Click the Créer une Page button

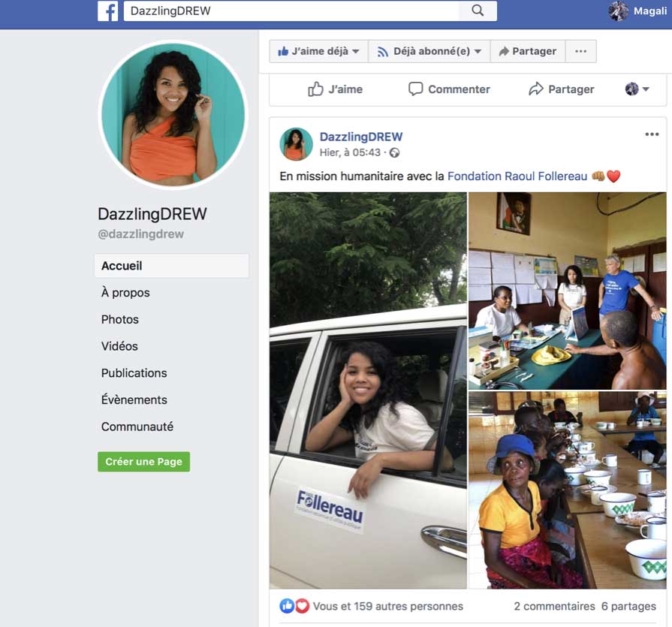pyautogui.click(x=143, y=462)
